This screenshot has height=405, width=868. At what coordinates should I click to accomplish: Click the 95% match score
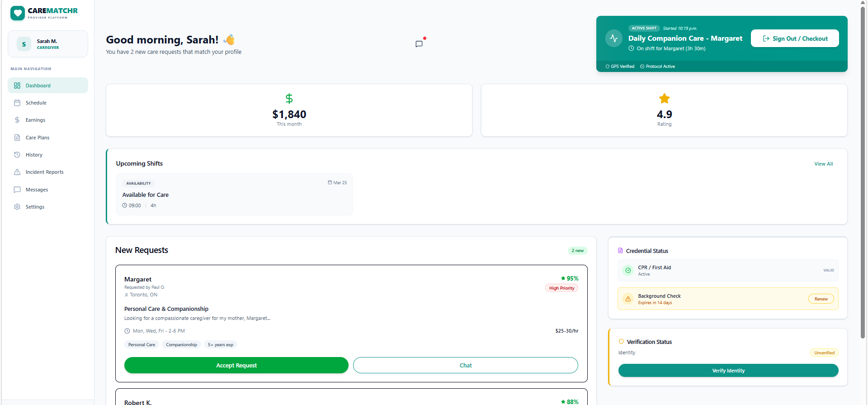tap(570, 278)
